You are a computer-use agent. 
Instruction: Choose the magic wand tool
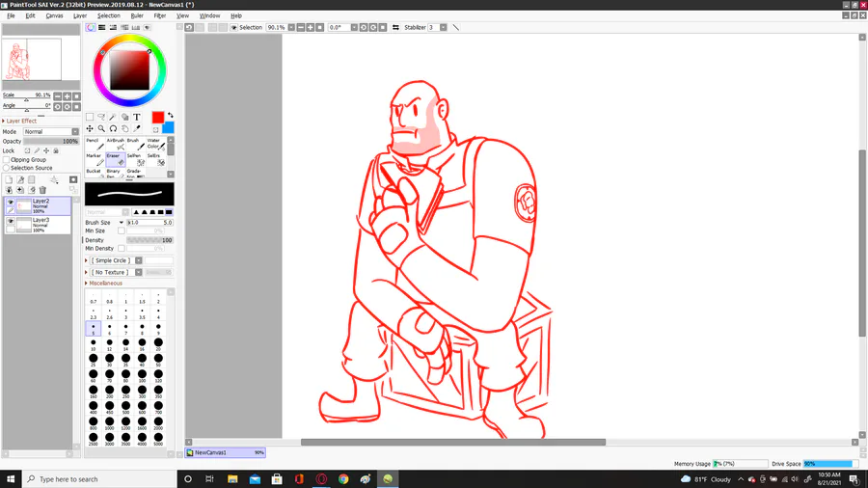click(x=113, y=117)
